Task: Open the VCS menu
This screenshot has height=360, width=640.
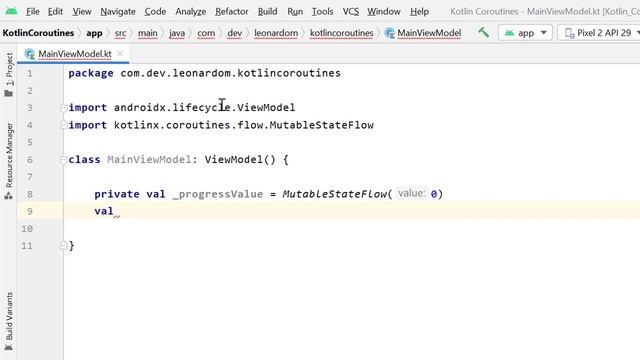Action: (351, 11)
